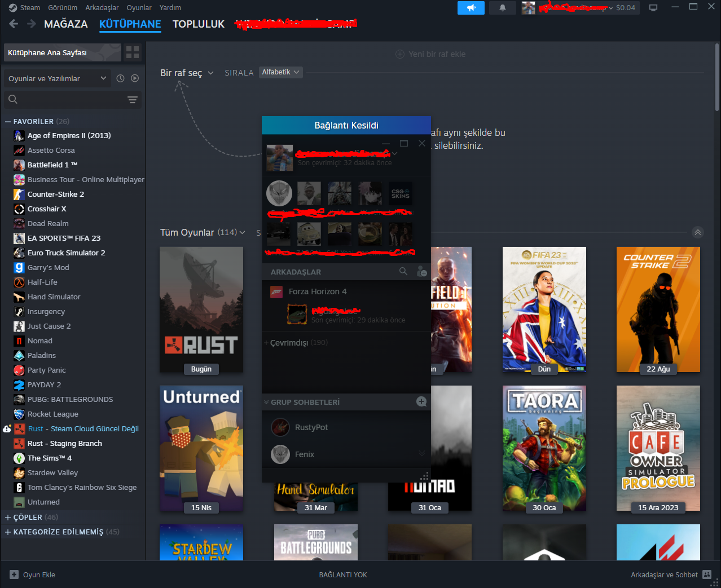Screen dimensions: 721x588
Task: Open Arkadaşlar menu
Action: (102, 8)
